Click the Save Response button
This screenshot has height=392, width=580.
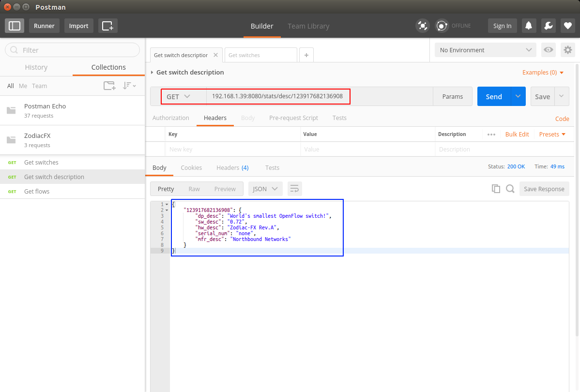(544, 189)
